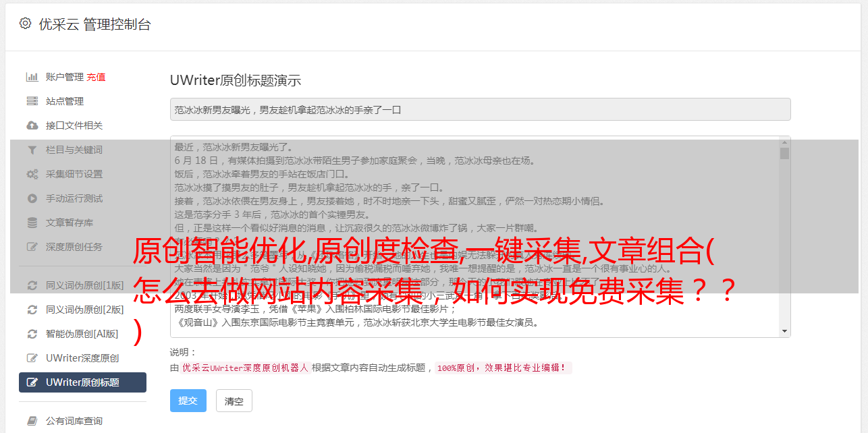Click the play circle icon for 手动运行测试

(32, 198)
